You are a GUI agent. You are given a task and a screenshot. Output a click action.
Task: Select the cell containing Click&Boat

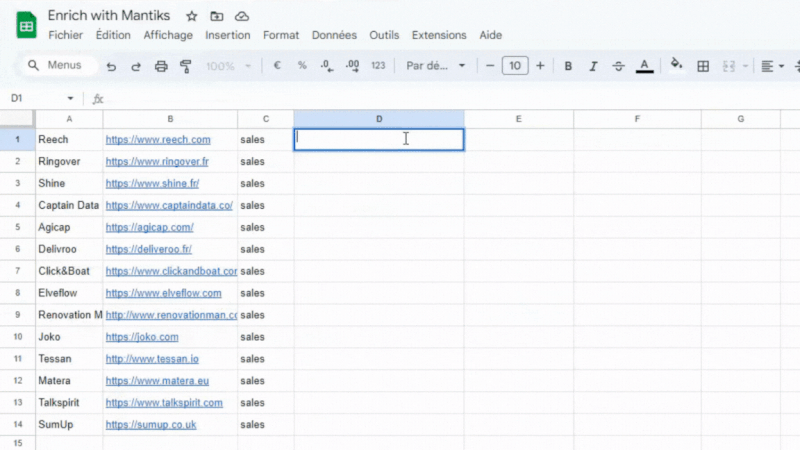(69, 271)
